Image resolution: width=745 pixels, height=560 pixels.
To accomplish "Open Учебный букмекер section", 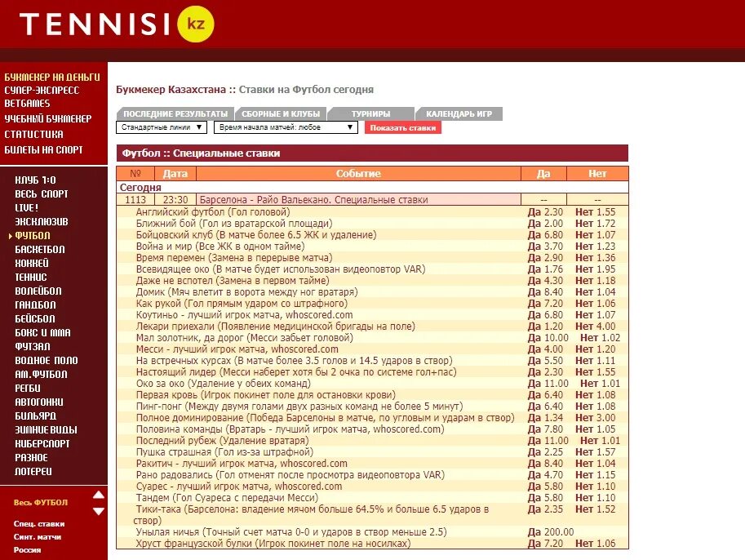I will click(48, 119).
